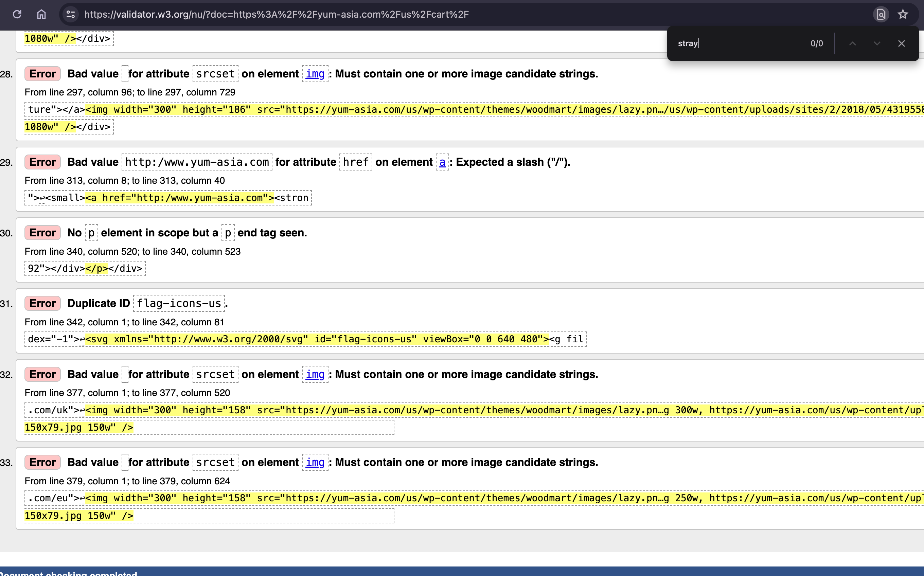The image size is (924, 576).
Task: Bookmark this page with star icon
Action: point(903,15)
